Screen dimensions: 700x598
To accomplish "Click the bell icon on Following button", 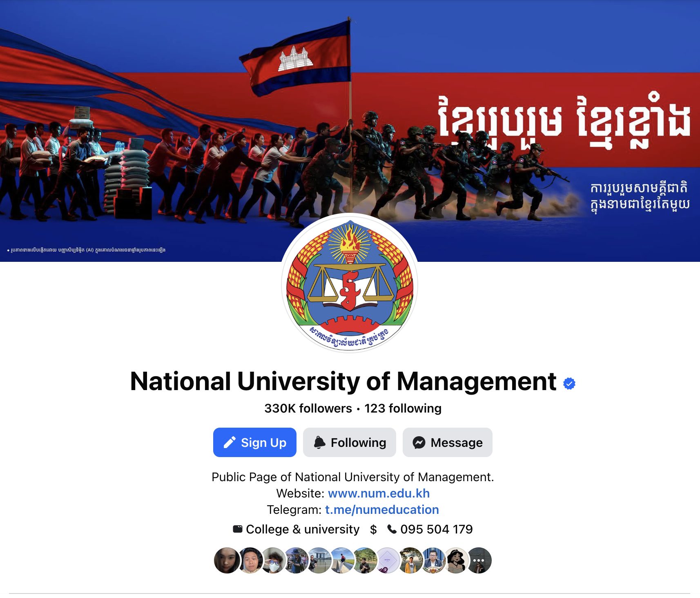I will click(x=319, y=442).
